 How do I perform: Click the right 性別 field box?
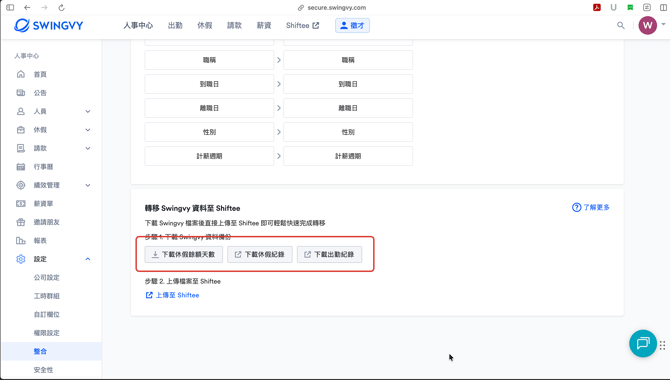348,132
